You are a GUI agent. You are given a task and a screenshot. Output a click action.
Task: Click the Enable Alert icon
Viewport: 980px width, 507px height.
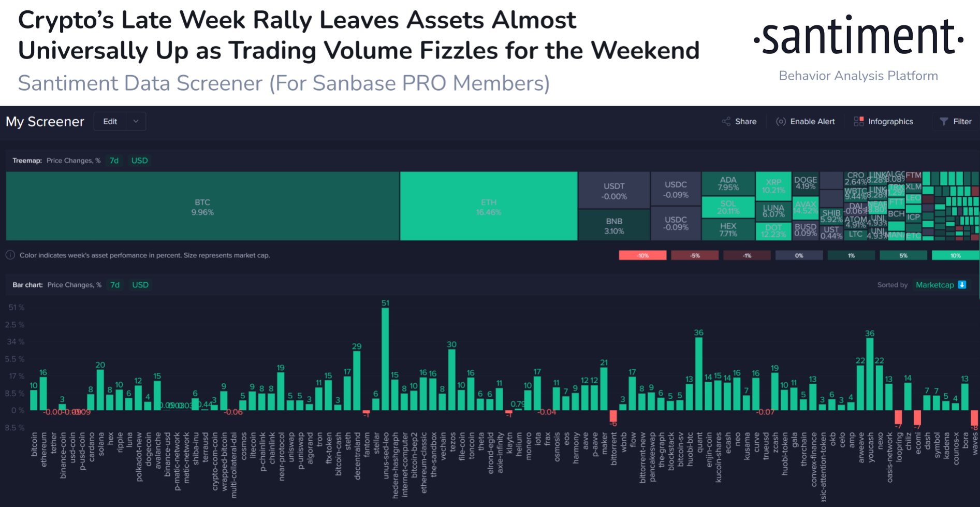pyautogui.click(x=781, y=121)
